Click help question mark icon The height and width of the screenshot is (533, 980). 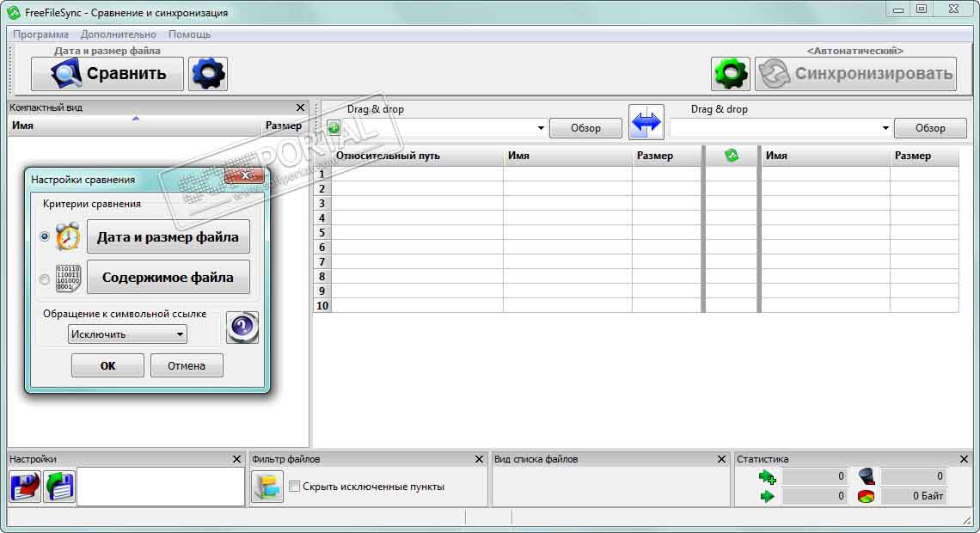click(242, 327)
